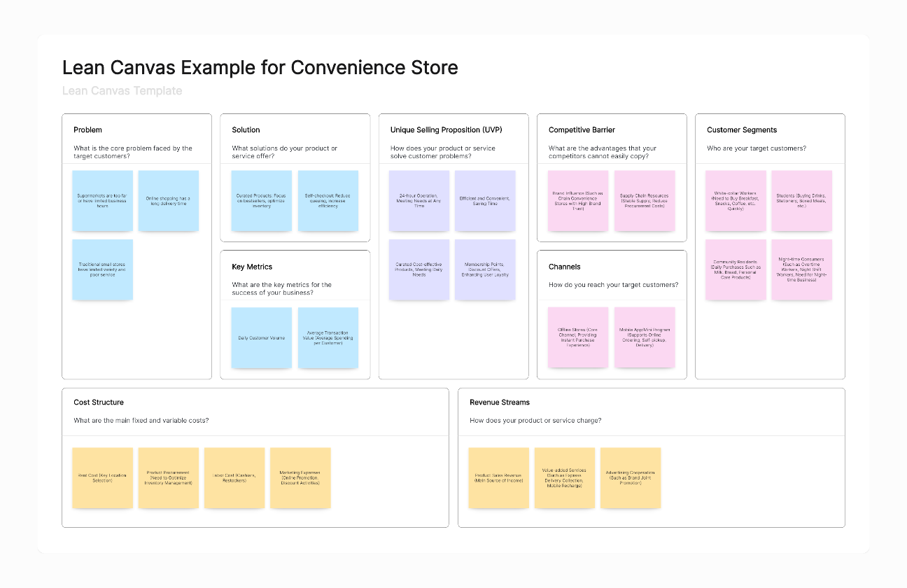Select the 'Mobile App/Mini Program' sticky note
The image size is (907, 588).
click(x=645, y=337)
